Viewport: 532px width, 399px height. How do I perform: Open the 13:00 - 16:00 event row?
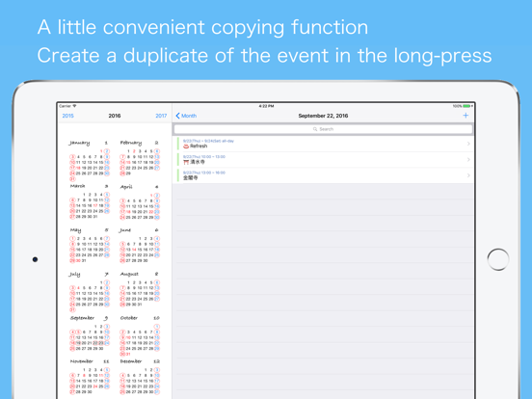(x=323, y=175)
